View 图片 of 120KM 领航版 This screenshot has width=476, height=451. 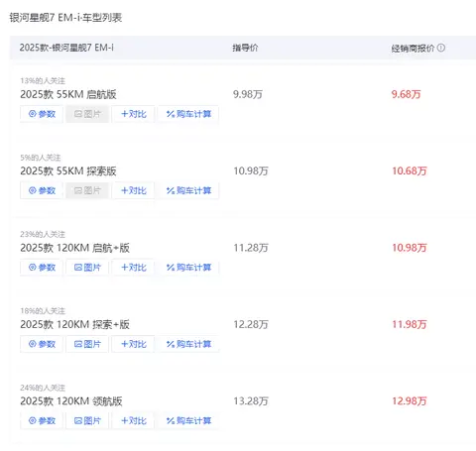pos(87,420)
